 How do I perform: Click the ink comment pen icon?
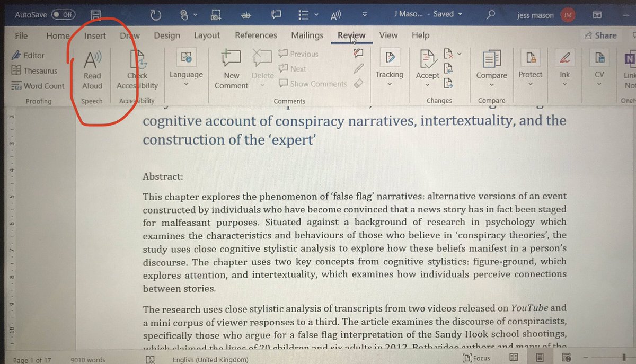(358, 53)
